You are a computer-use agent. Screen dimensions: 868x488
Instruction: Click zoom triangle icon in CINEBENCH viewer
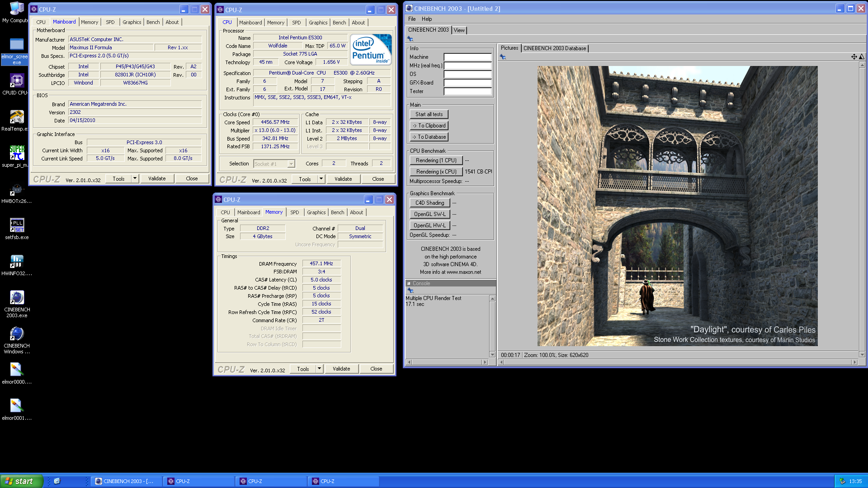click(861, 57)
